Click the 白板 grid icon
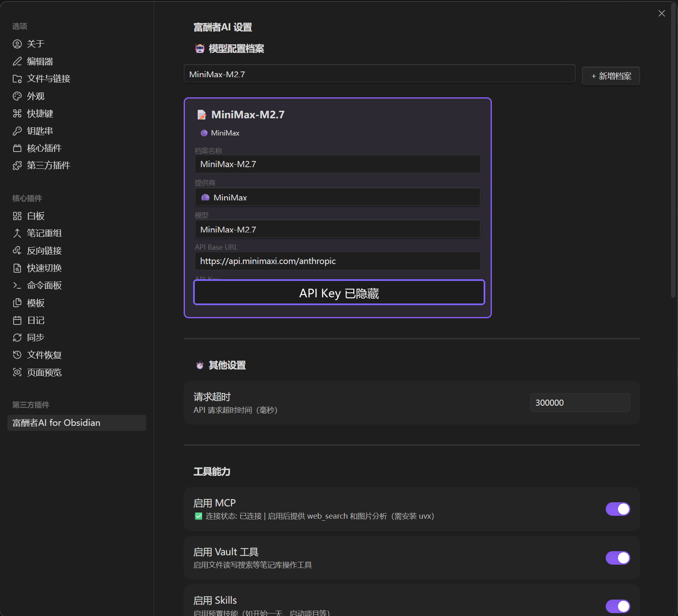This screenshot has height=616, width=678. (17, 216)
